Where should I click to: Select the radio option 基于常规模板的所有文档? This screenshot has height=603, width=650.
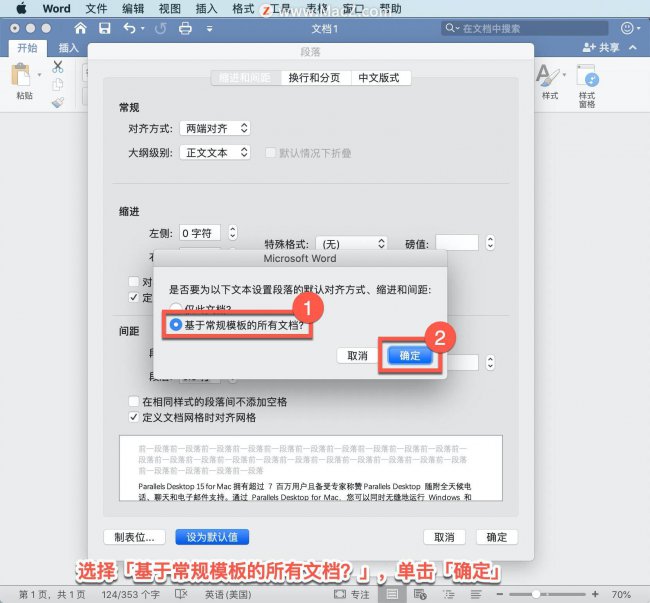(x=175, y=325)
